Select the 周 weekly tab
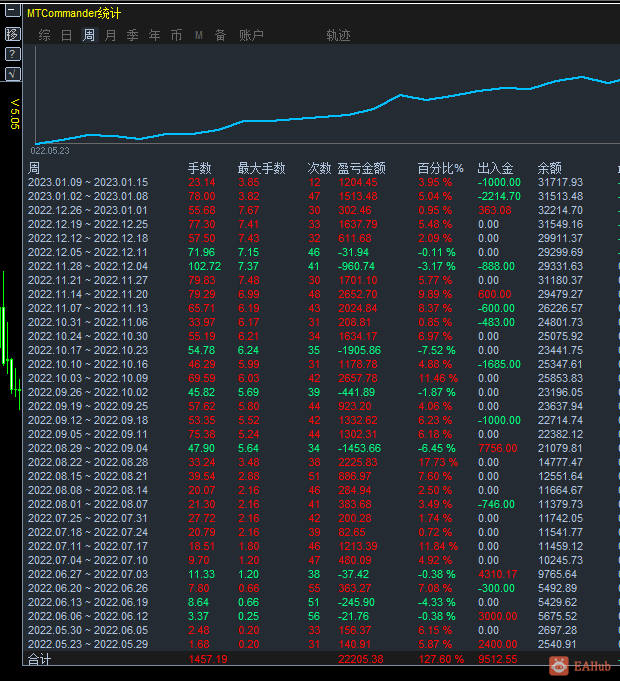The height and width of the screenshot is (681, 620). pyautogui.click(x=89, y=35)
